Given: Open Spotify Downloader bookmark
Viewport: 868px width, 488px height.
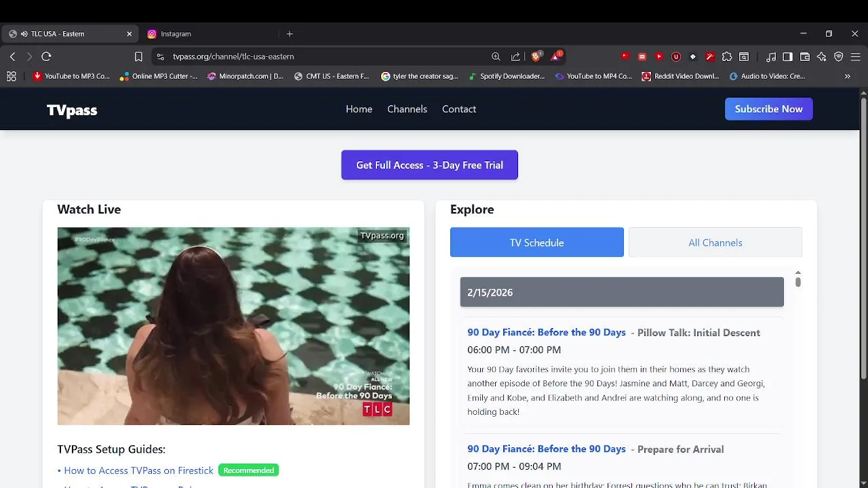Looking at the screenshot, I should (507, 77).
